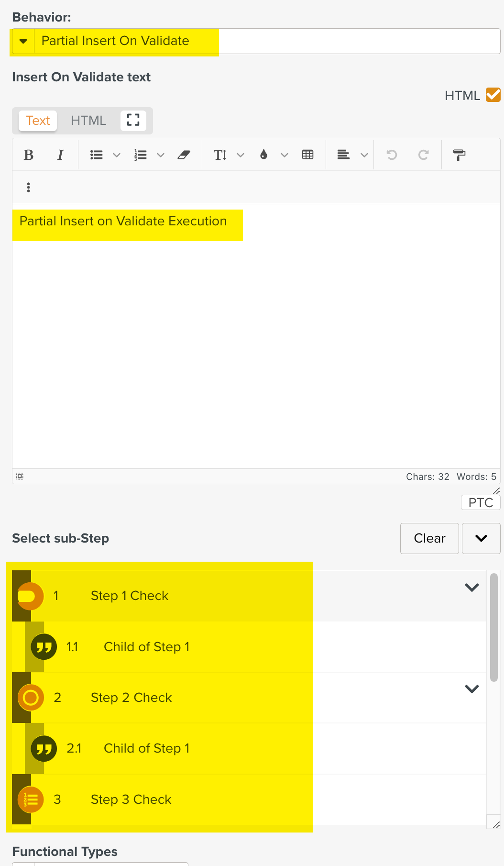
Task: Insert a numbered list
Action: pos(140,155)
